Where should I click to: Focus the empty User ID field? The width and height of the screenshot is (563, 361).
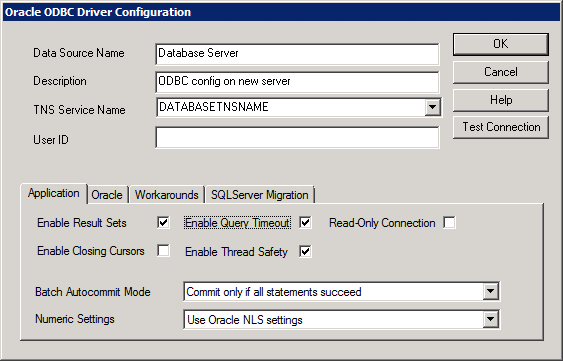click(297, 137)
